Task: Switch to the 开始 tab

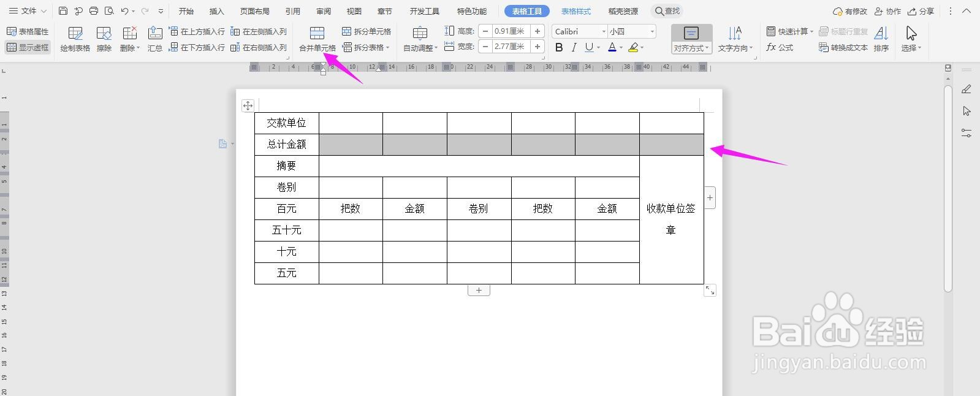Action: coord(186,11)
